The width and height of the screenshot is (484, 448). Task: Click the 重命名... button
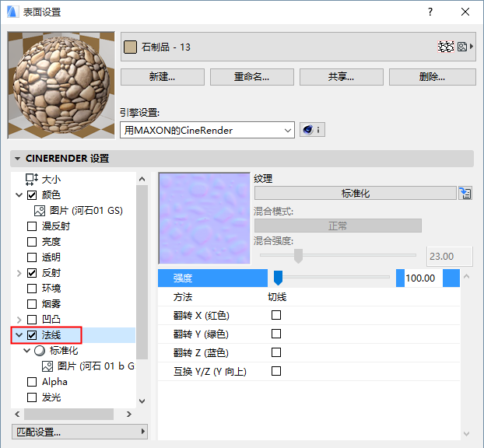coord(252,77)
